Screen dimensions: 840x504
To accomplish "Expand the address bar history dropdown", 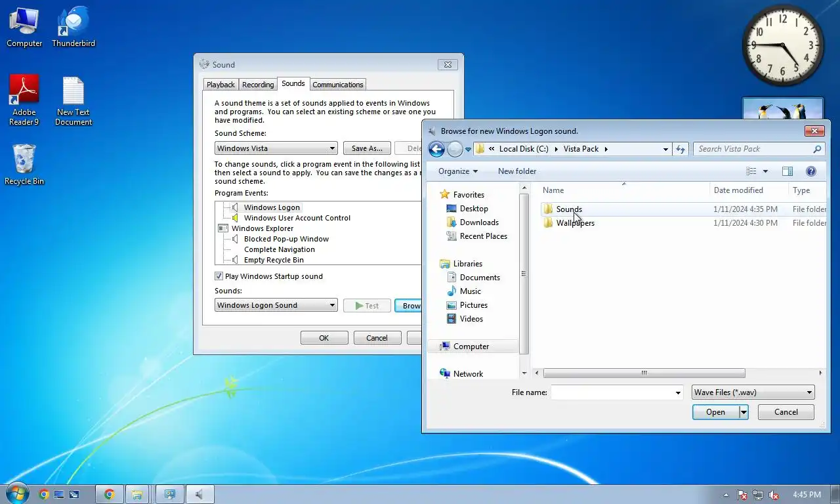I will [665, 149].
